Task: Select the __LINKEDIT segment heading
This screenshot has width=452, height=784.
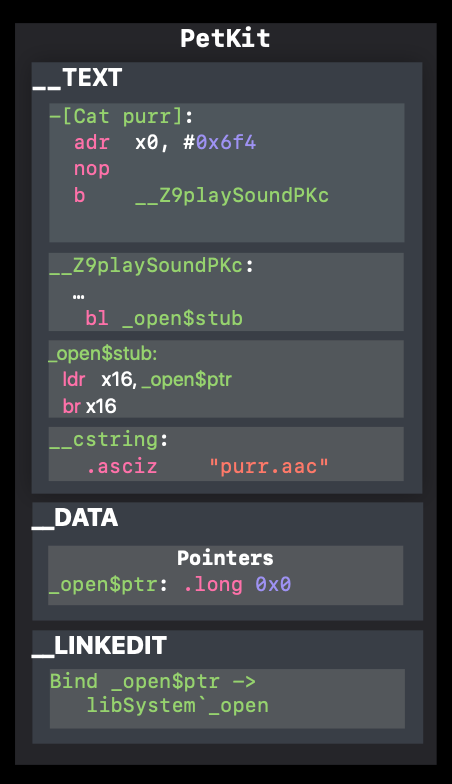Action: click(100, 646)
